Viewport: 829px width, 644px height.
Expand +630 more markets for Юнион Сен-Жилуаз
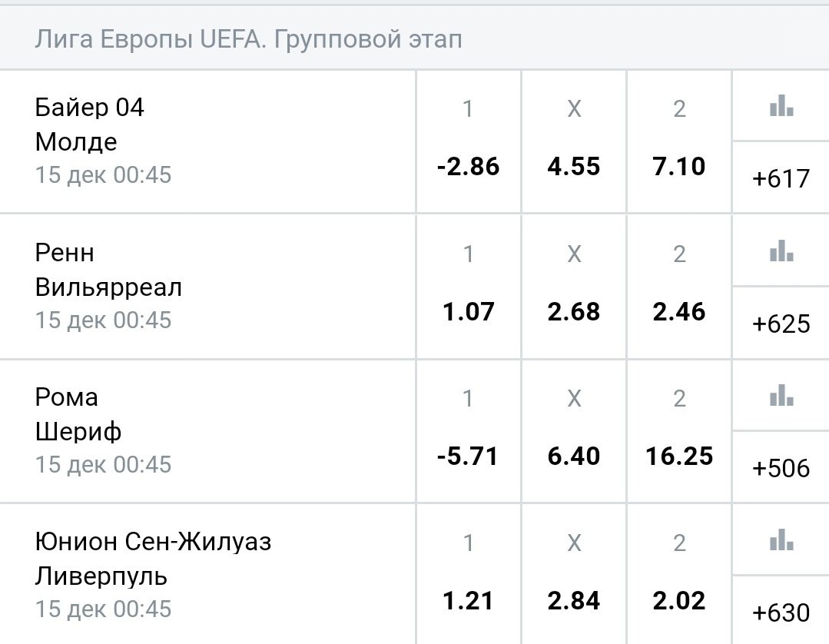click(781, 612)
